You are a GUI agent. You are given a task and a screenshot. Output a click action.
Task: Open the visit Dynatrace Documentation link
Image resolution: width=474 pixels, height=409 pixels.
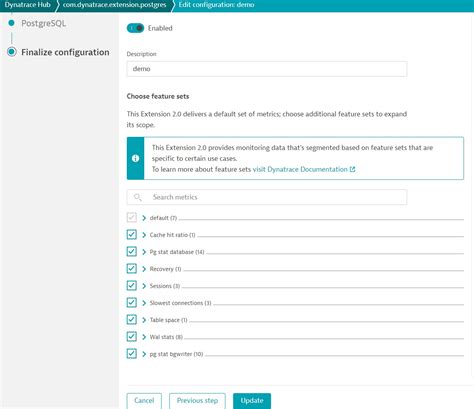pyautogui.click(x=300, y=169)
